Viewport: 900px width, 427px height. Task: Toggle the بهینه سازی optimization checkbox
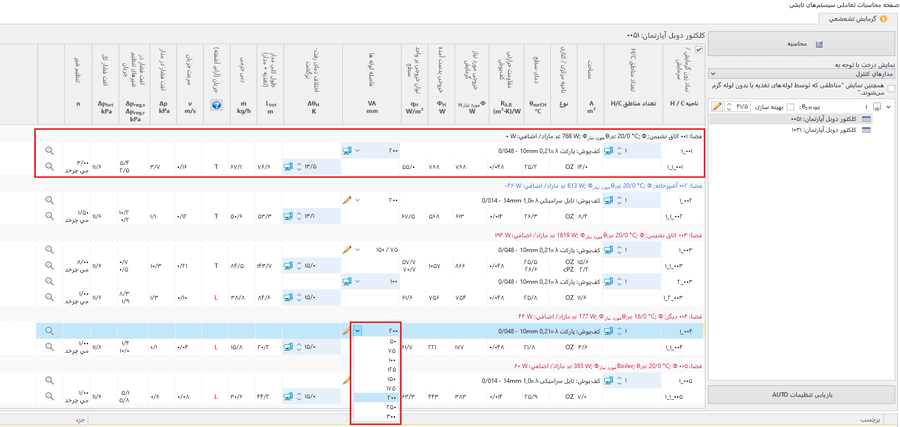(x=790, y=107)
